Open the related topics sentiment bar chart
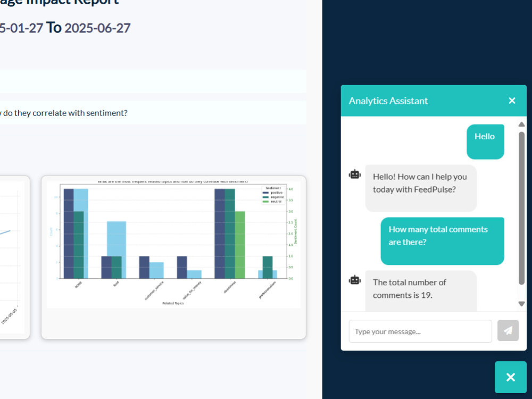This screenshot has width=532, height=399. pos(173,244)
